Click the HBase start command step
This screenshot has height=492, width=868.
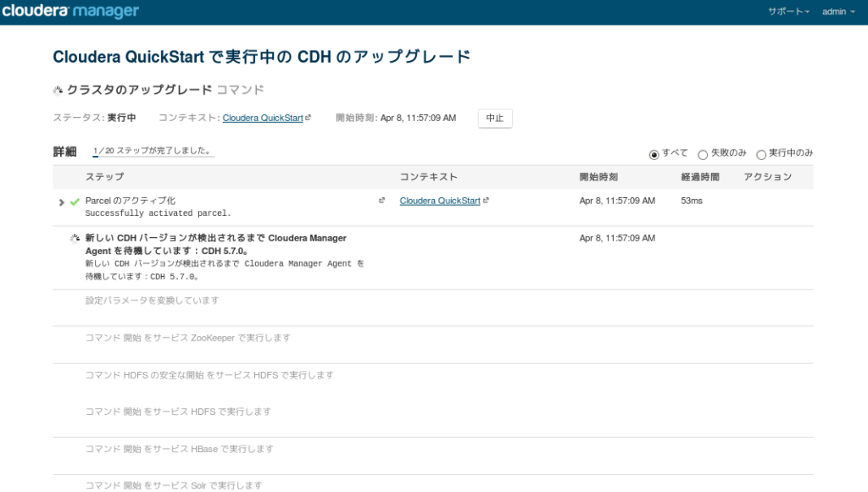tap(180, 449)
